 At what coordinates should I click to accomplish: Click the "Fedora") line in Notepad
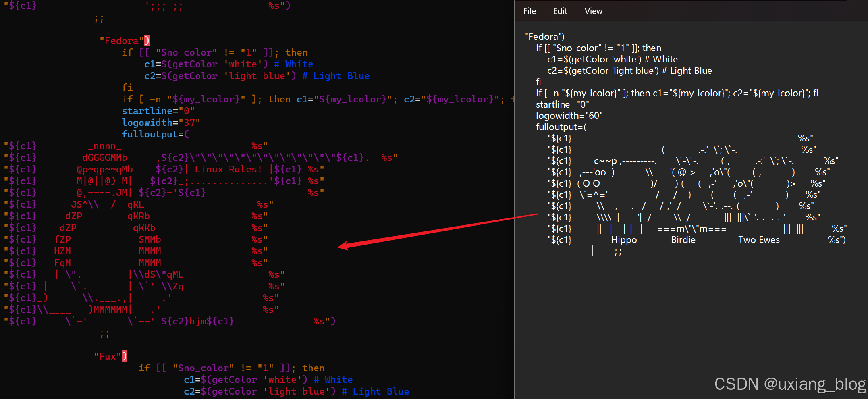(x=545, y=37)
